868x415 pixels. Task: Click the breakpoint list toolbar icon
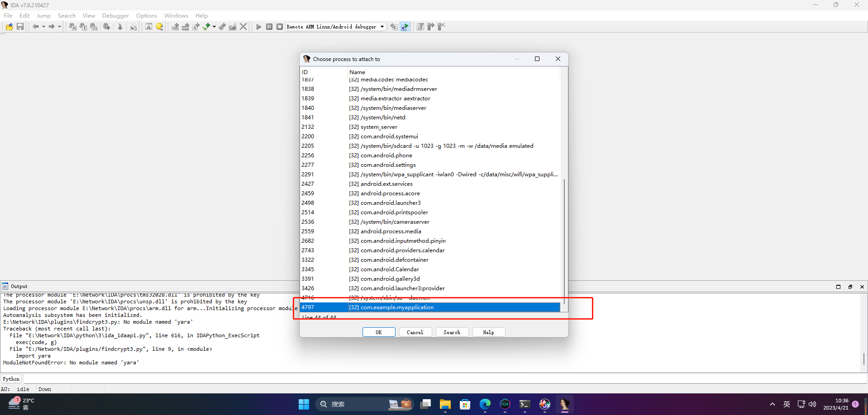coord(394,27)
